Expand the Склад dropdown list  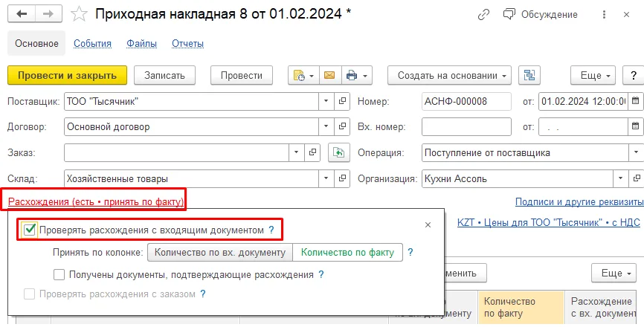click(326, 178)
